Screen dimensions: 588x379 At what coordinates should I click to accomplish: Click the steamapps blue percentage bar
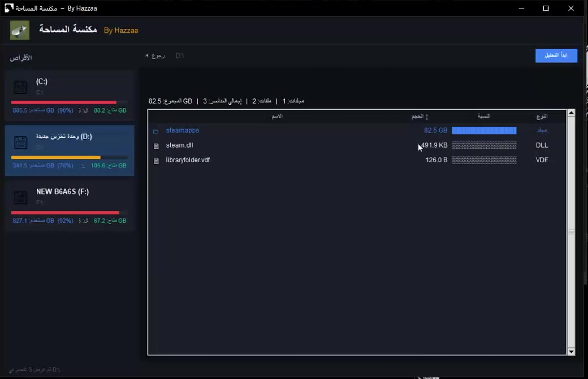click(484, 131)
